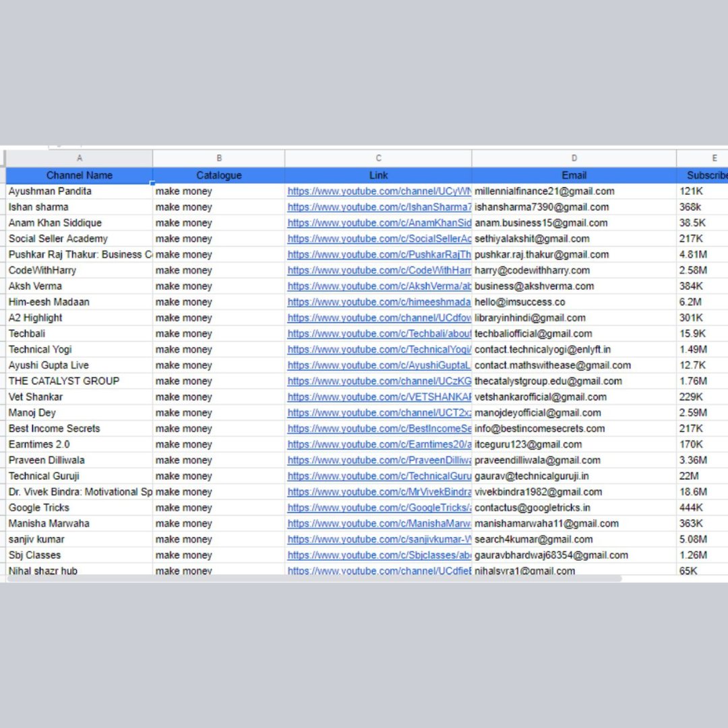This screenshot has width=728, height=728.
Task: Follow the Social Seller Academy link
Action: click(x=379, y=239)
